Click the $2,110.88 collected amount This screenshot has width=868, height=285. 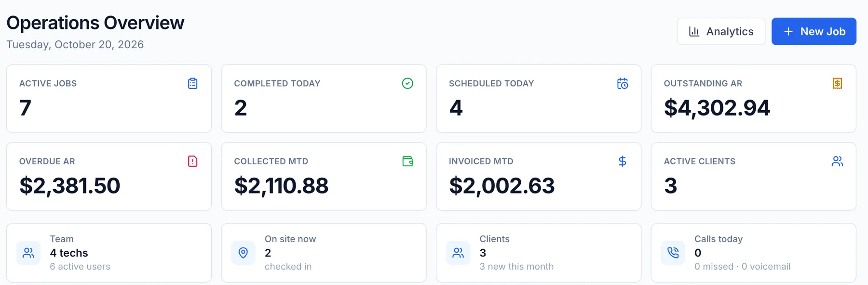[281, 186]
